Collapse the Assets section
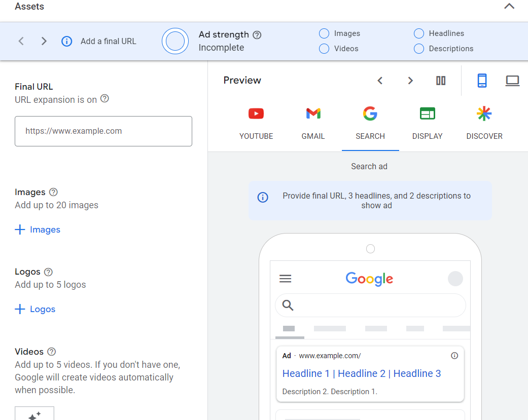 coord(509,7)
